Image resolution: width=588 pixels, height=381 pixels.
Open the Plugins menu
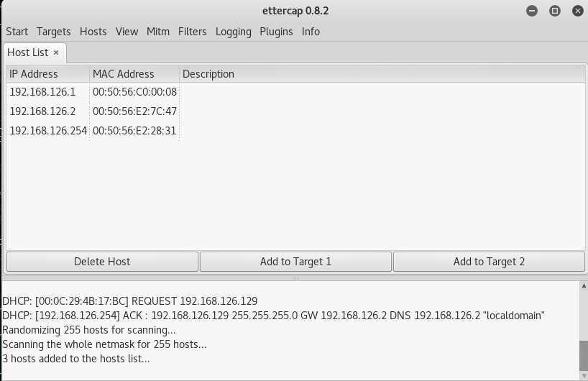pyautogui.click(x=276, y=32)
